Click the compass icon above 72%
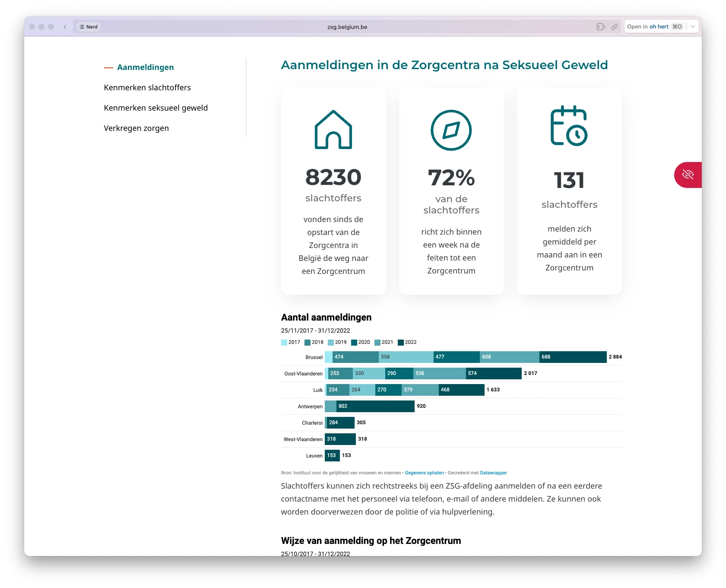726x588 pixels. coord(451,130)
